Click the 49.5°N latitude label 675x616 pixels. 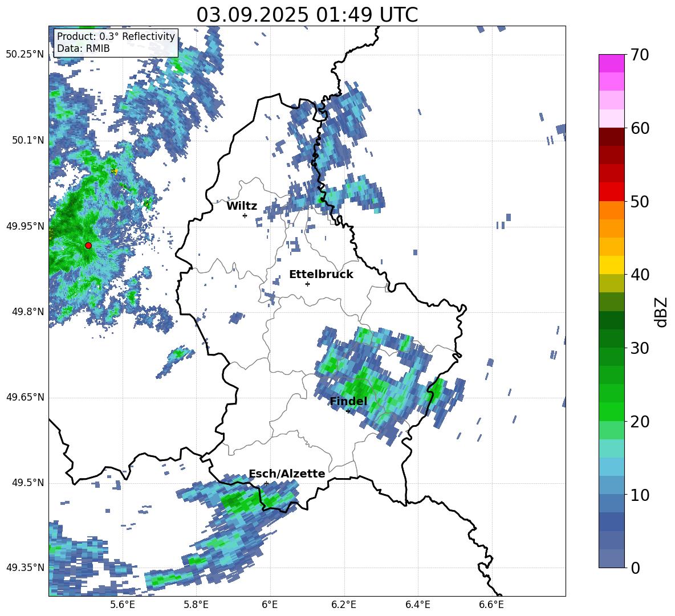[x=29, y=483]
